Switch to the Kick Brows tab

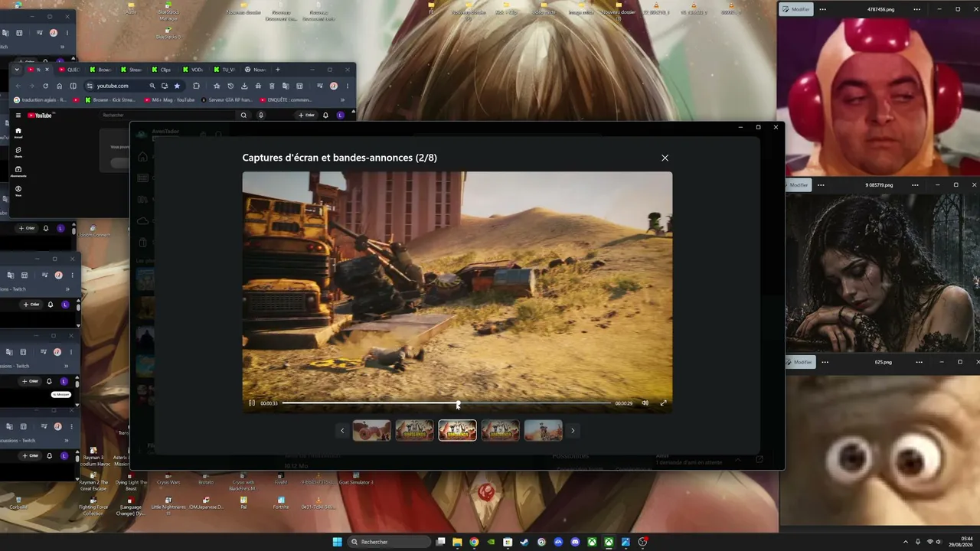(x=100, y=70)
